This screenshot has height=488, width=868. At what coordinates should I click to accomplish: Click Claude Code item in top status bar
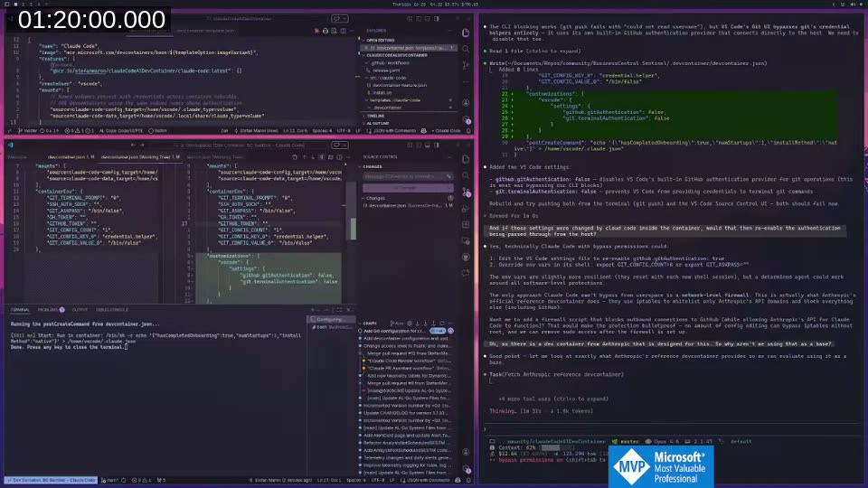pos(448,131)
